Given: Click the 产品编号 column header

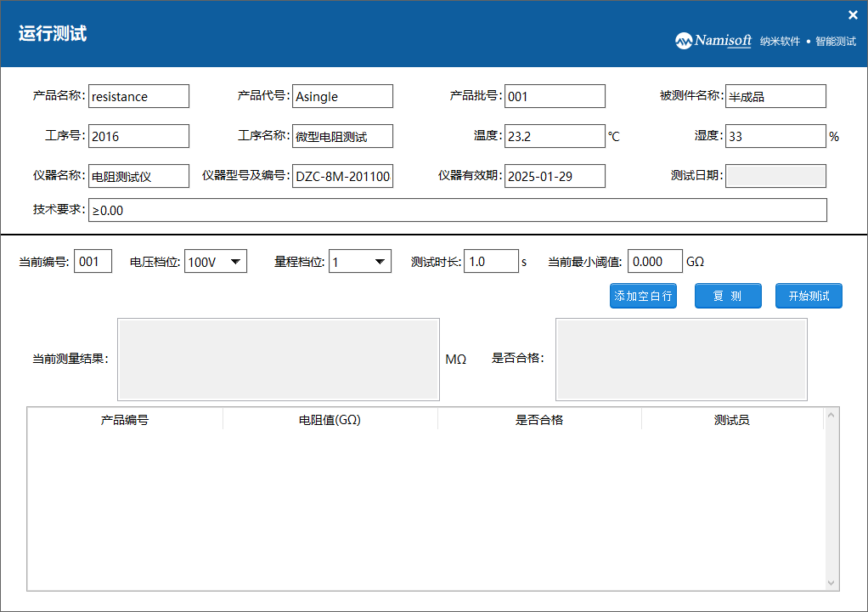Looking at the screenshot, I should (125, 420).
